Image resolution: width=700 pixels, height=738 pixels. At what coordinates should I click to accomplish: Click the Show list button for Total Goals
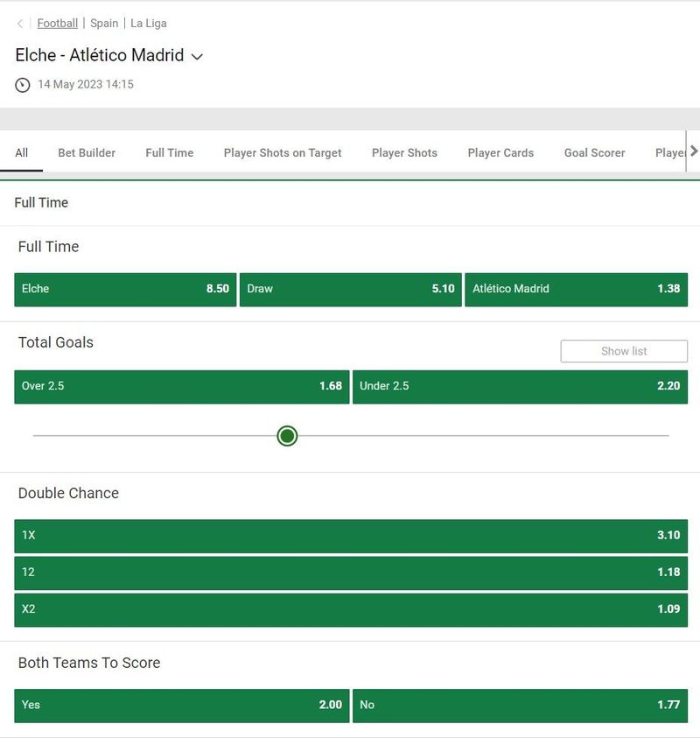(624, 351)
